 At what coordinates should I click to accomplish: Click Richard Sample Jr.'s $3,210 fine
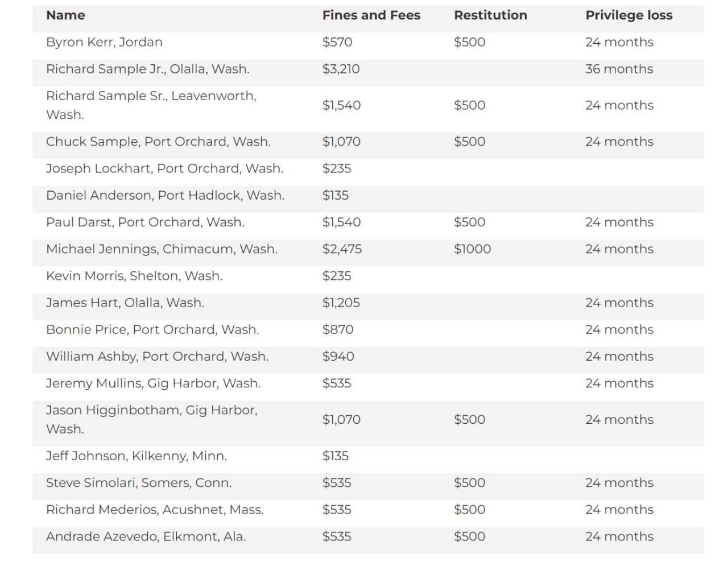pos(341,69)
